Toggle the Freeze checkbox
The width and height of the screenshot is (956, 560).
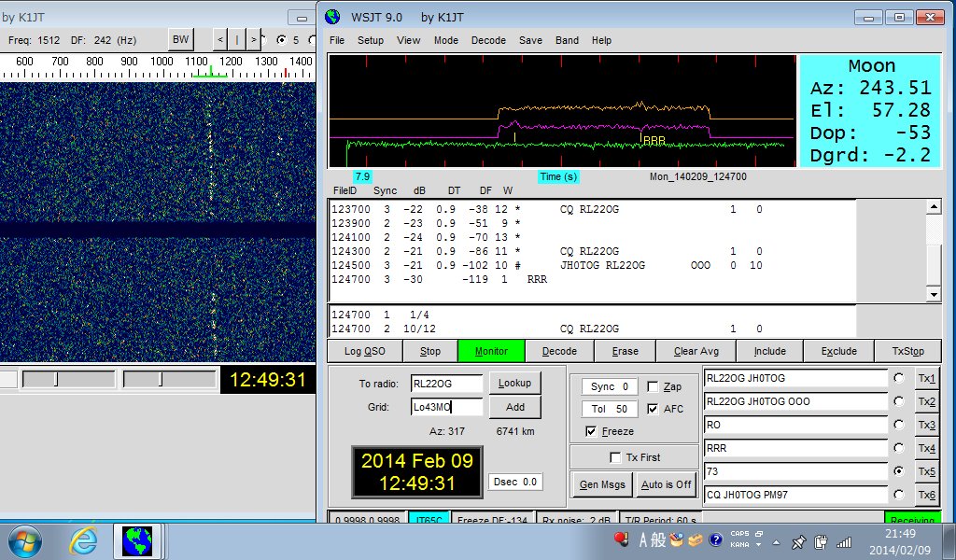[591, 431]
